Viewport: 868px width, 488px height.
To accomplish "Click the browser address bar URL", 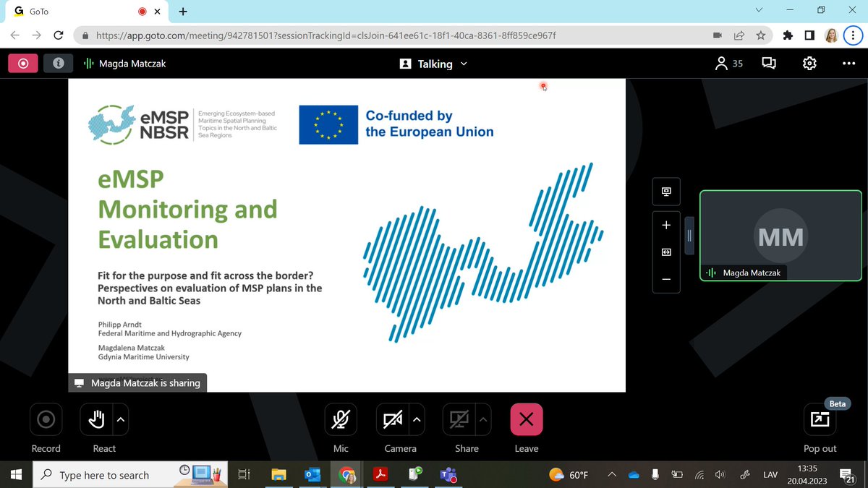I will click(x=325, y=35).
